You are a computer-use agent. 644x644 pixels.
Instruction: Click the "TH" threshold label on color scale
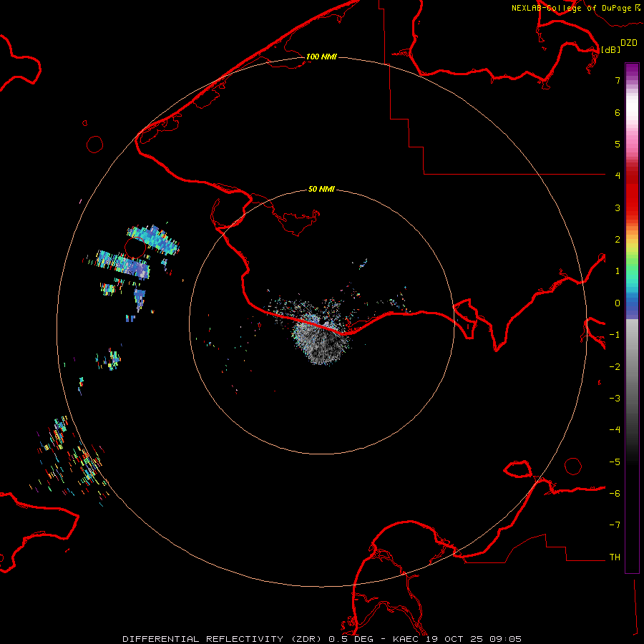(615, 557)
